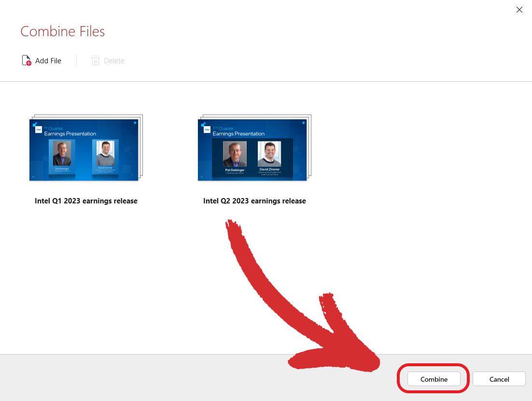This screenshot has height=401, width=532.
Task: Click the greyed-out 'Delete' label
Action: point(114,61)
